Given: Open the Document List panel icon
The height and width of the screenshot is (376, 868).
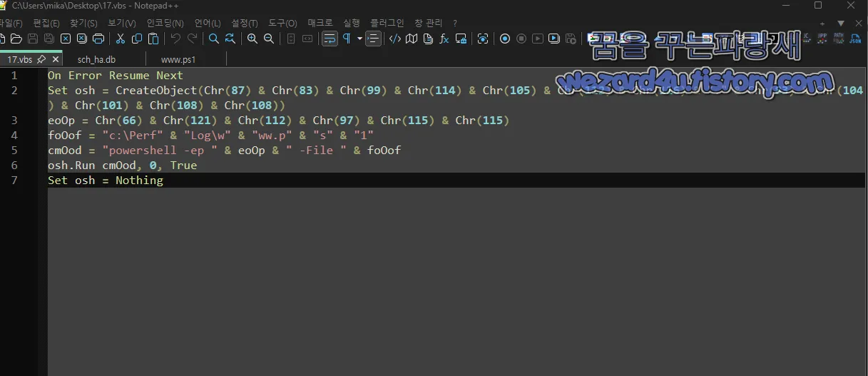Looking at the screenshot, I should pos(428,39).
